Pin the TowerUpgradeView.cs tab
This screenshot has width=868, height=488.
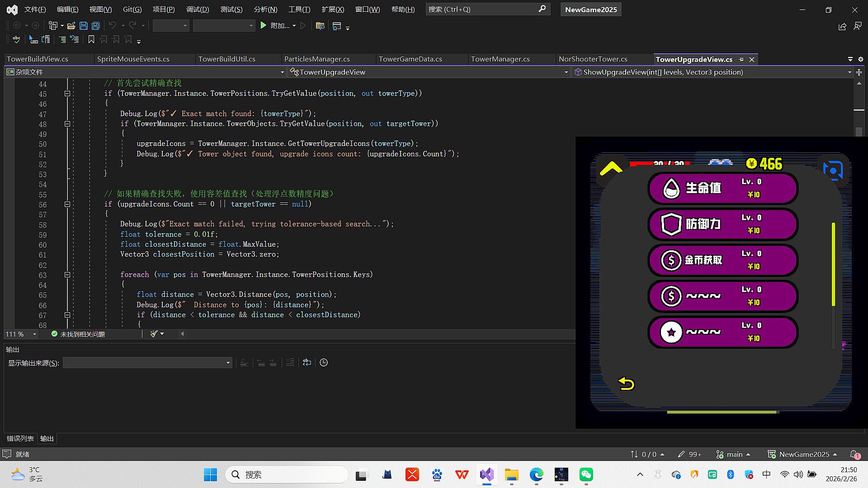pyautogui.click(x=741, y=59)
